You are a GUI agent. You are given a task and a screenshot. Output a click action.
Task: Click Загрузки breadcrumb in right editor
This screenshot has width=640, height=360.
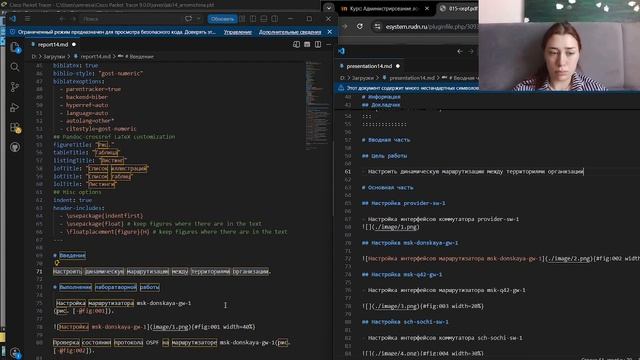(363, 78)
